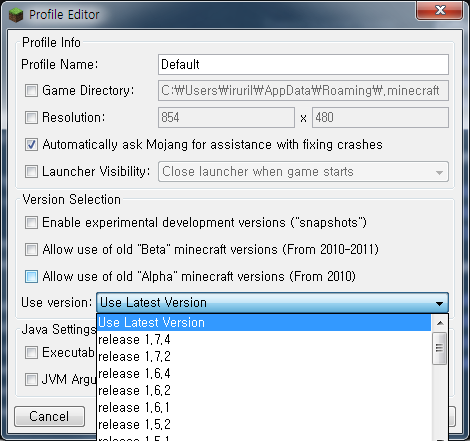Select release 1.6.1 from version list
This screenshot has height=441, width=470.
[264, 408]
